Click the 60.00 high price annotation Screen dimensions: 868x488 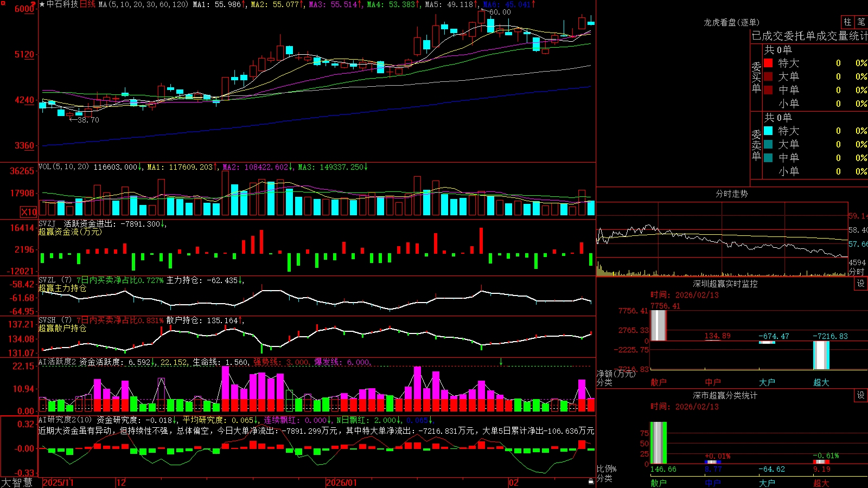[500, 12]
